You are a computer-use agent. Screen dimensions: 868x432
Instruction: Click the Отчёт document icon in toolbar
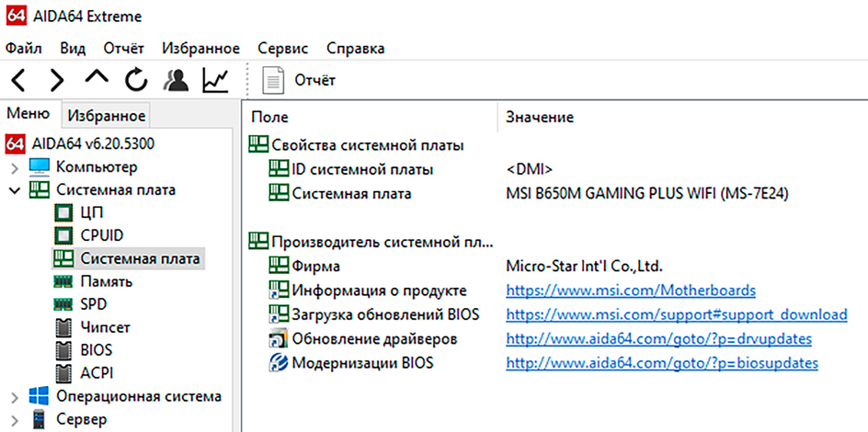[272, 81]
